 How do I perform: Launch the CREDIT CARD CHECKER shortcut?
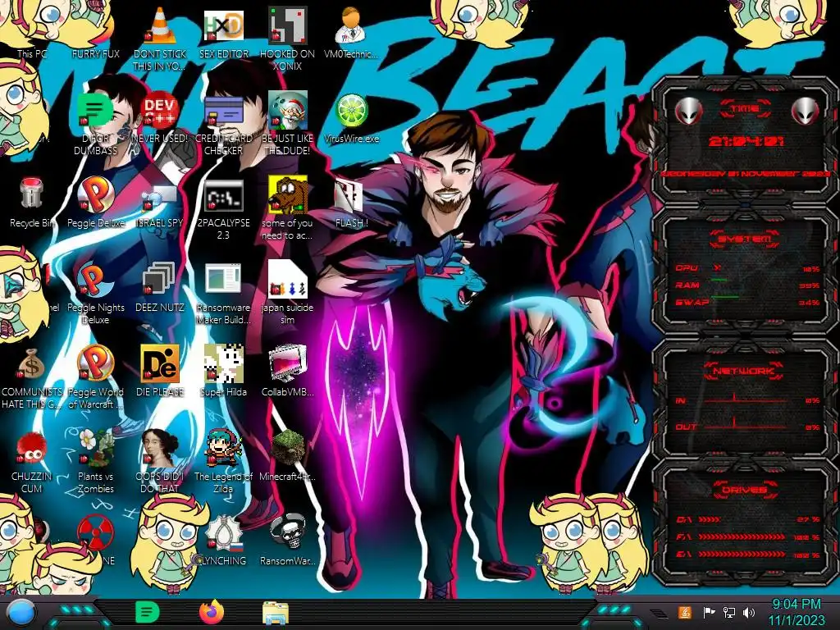pyautogui.click(x=223, y=112)
